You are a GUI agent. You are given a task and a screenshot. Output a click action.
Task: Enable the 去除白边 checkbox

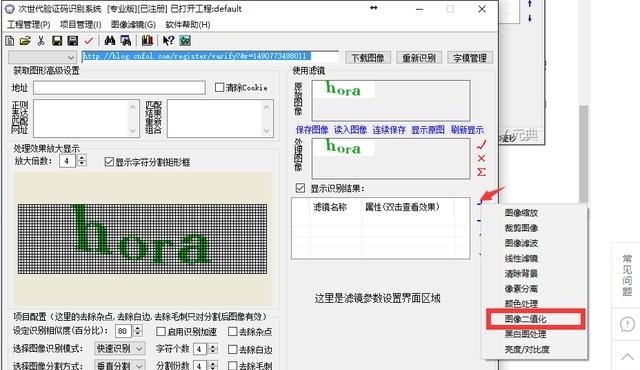tap(233, 349)
